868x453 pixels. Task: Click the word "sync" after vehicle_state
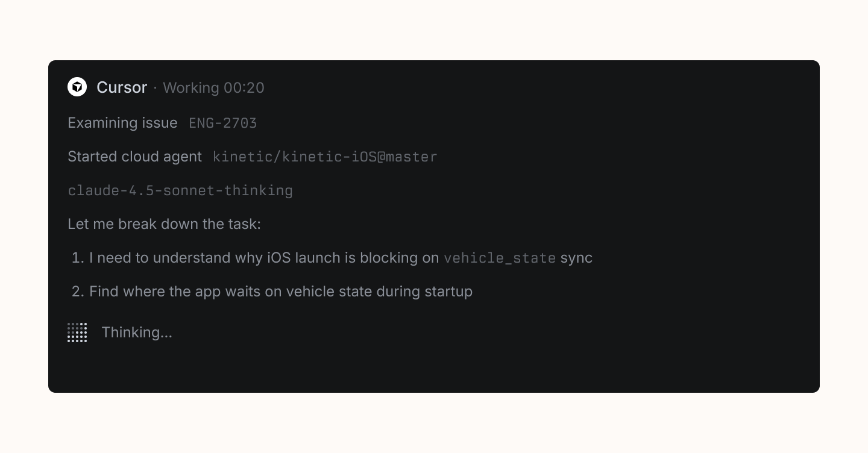pyautogui.click(x=576, y=258)
